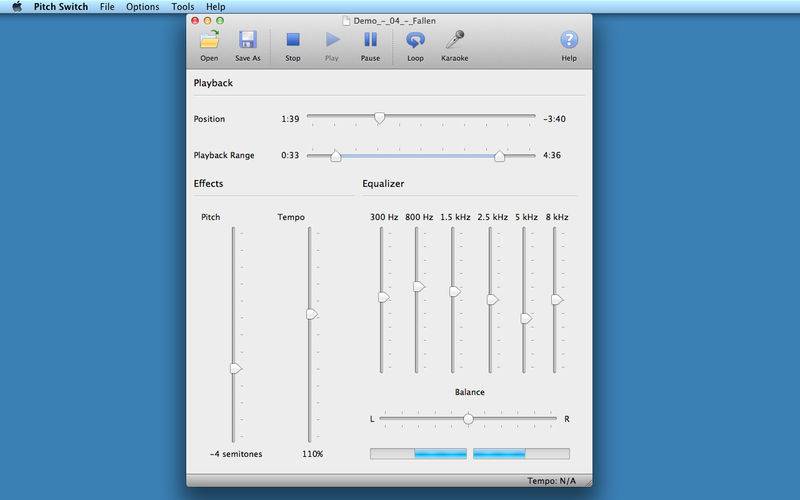This screenshot has width=800, height=500.
Task: Click the range start time 0:33
Action: (290, 155)
